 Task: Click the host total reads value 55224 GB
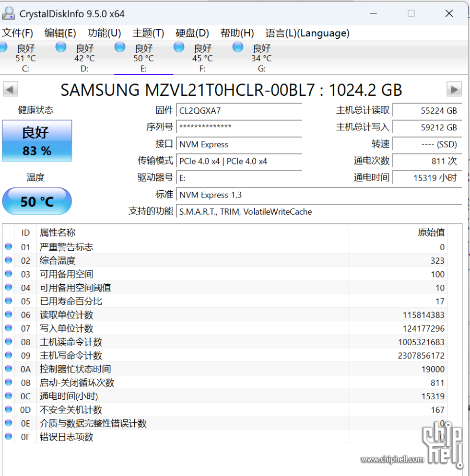[x=427, y=111]
